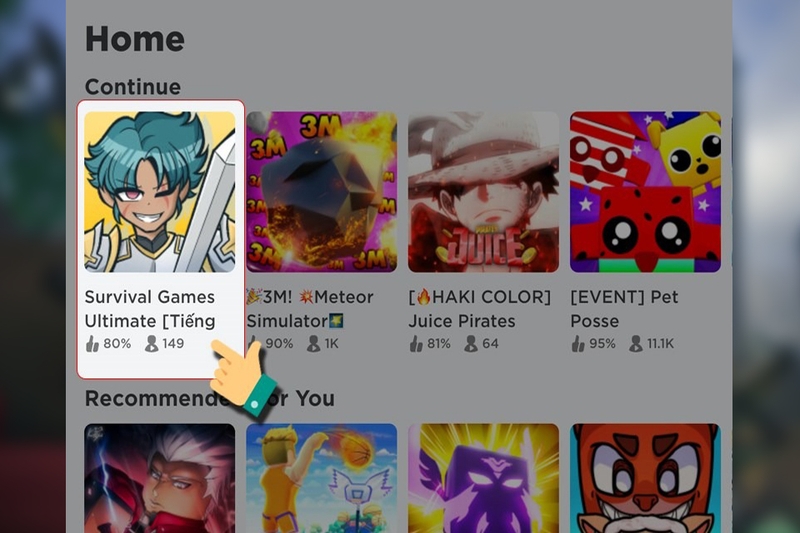Click thumbs-up icon showing 95% rating

[x=578, y=344]
